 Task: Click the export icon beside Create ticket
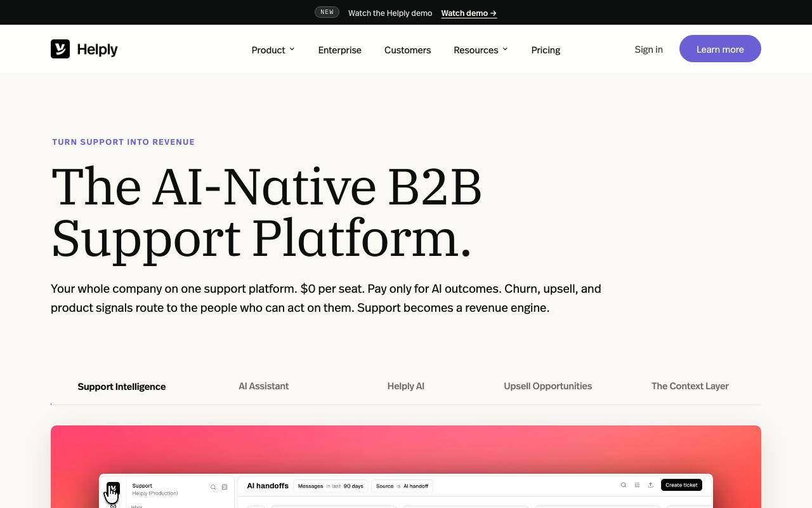[650, 485]
